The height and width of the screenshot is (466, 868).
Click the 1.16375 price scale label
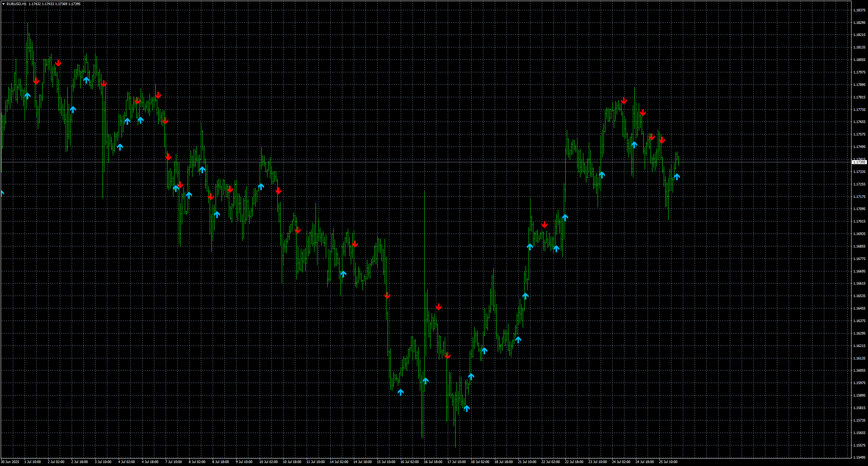click(x=860, y=321)
